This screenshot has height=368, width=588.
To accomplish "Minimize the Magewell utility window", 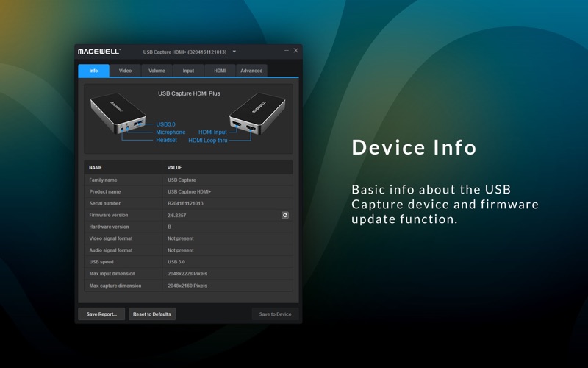I will (x=287, y=50).
